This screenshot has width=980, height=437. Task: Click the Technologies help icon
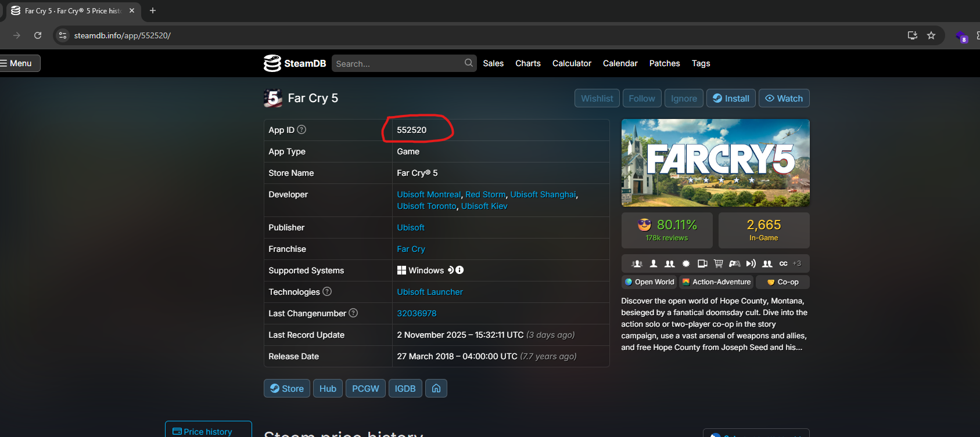327,291
